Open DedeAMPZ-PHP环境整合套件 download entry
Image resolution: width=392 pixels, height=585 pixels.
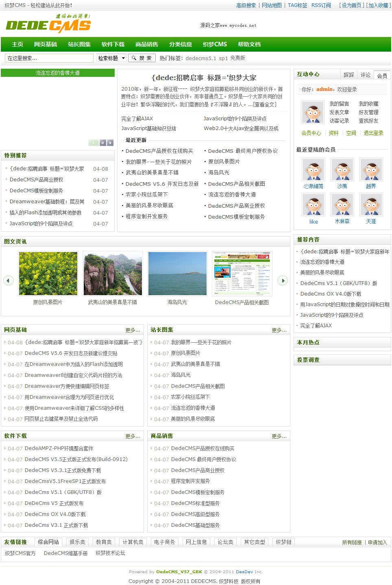[59, 448]
